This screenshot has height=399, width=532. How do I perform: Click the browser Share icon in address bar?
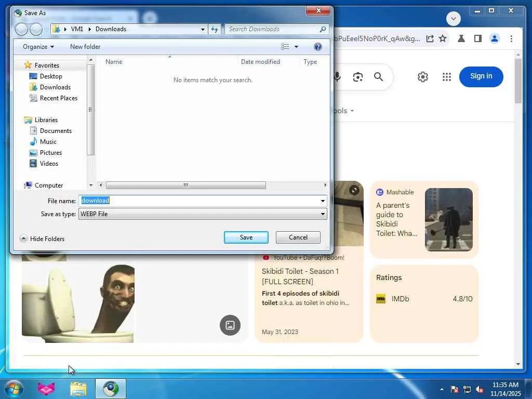[430, 38]
